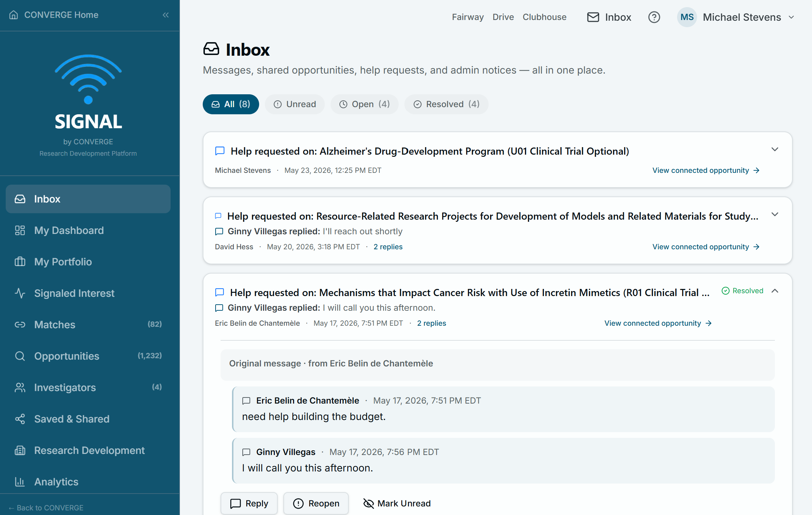Click CONVERGE Home text label
The width and height of the screenshot is (812, 515).
(61, 15)
